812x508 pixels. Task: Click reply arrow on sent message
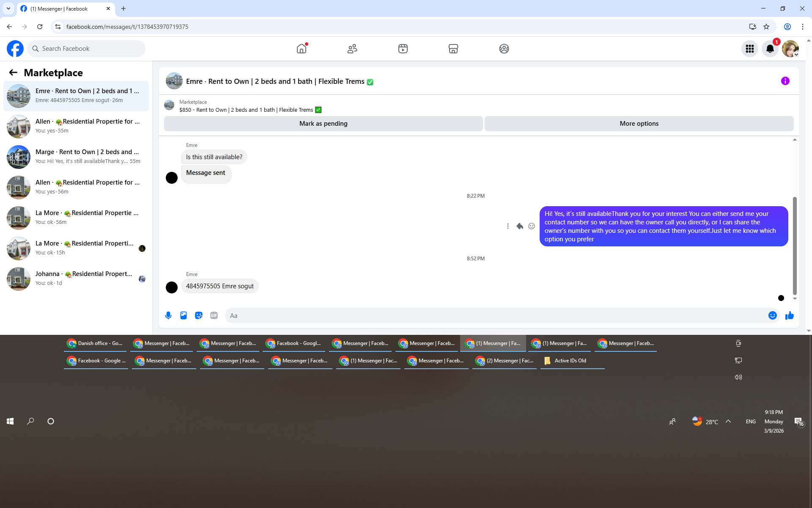pyautogui.click(x=520, y=226)
